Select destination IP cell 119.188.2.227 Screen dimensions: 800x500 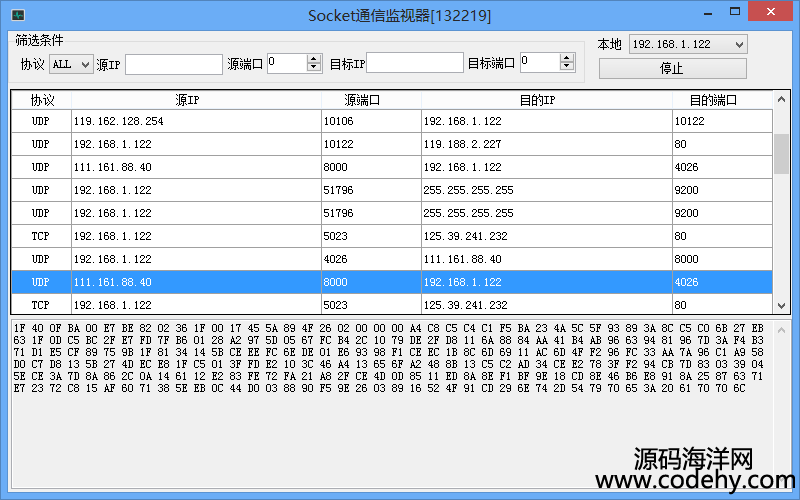click(547, 144)
